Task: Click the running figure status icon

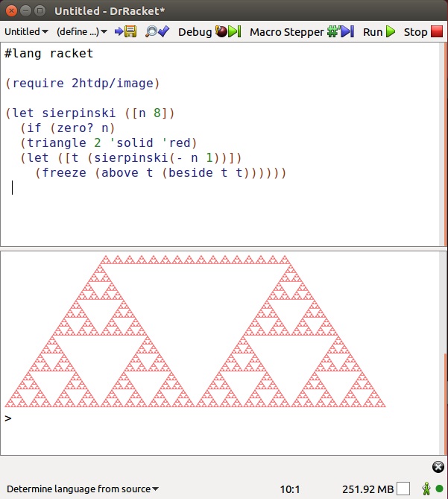Action: click(426, 489)
